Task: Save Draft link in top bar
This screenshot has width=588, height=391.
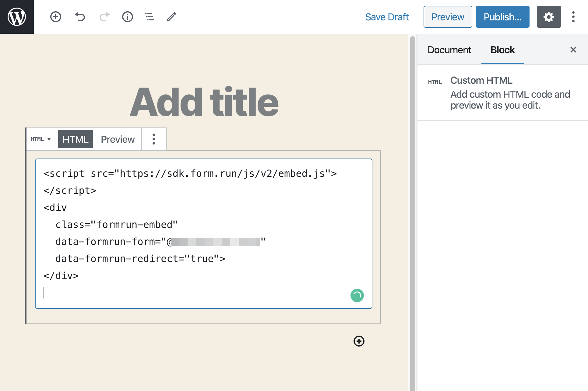Action: [x=387, y=17]
